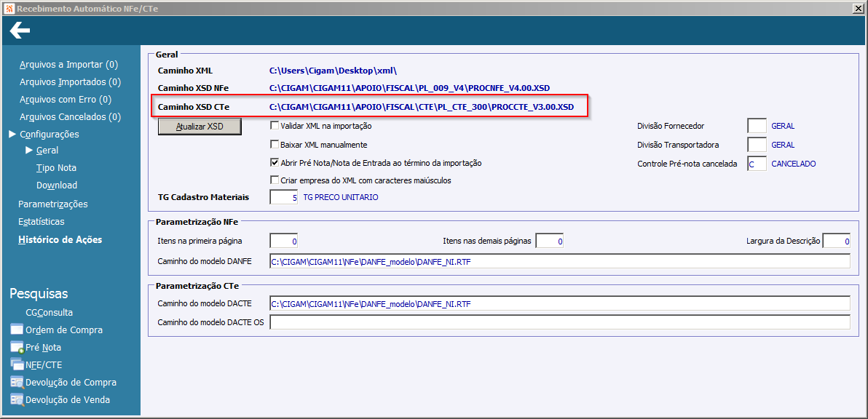Click the application icon in the title bar
868x419 pixels.
8,8
